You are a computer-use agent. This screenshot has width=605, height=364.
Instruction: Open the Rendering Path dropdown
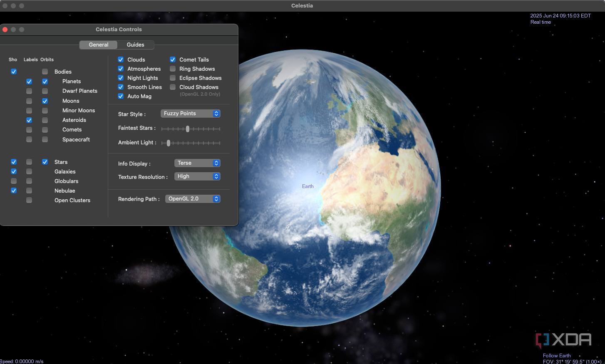(x=193, y=199)
